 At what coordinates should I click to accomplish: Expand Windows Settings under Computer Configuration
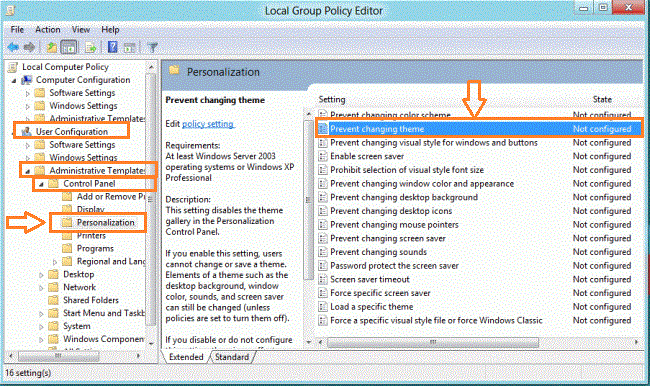point(27,106)
